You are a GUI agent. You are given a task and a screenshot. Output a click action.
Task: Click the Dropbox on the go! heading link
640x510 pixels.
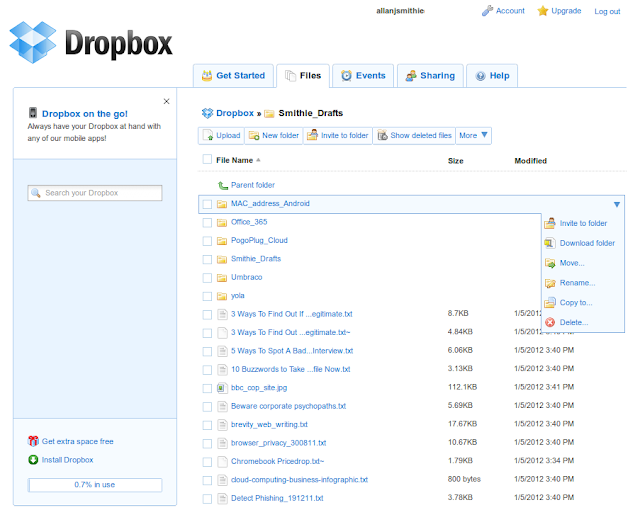(84, 114)
